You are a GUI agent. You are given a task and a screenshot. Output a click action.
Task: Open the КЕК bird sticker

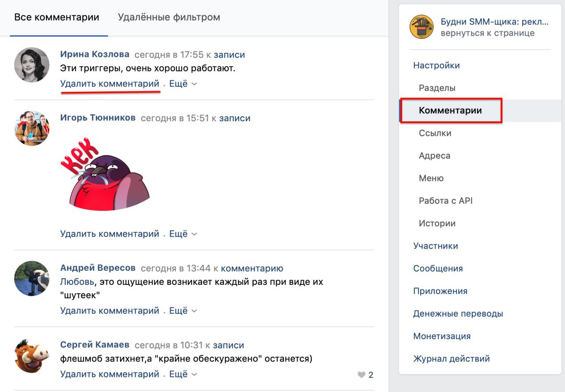[x=105, y=174]
